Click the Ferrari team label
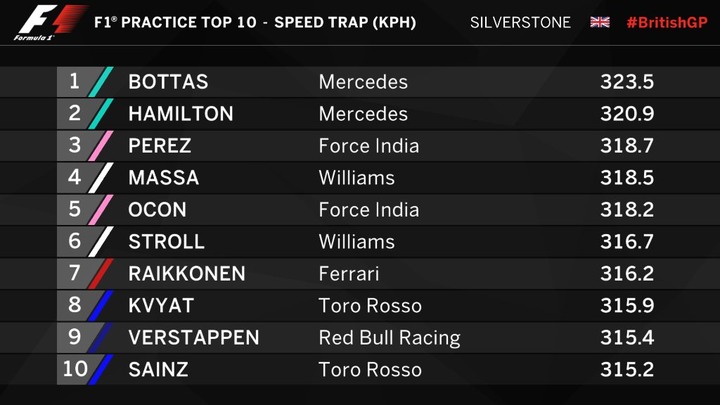Image resolution: width=720 pixels, height=405 pixels. click(349, 274)
